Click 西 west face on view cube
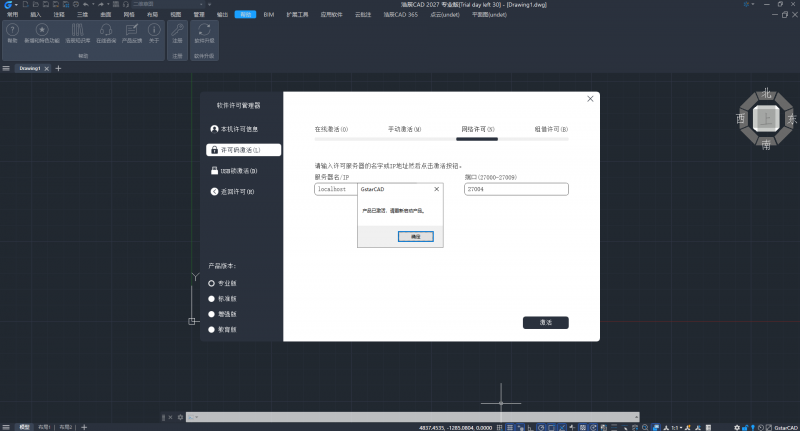The height and width of the screenshot is (431, 800). pos(741,119)
